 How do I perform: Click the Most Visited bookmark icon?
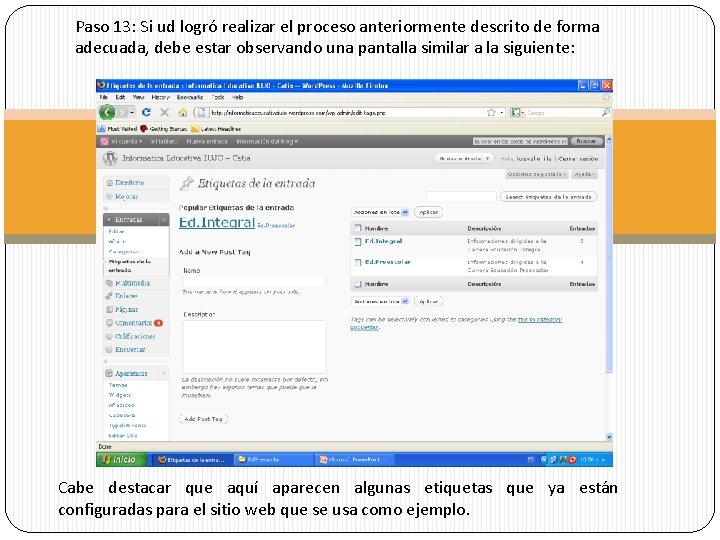[x=101, y=129]
